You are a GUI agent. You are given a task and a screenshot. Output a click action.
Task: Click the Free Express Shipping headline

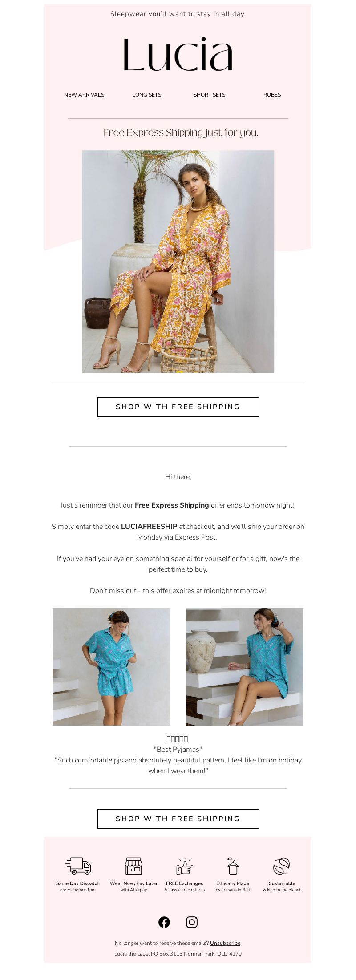coord(181,133)
